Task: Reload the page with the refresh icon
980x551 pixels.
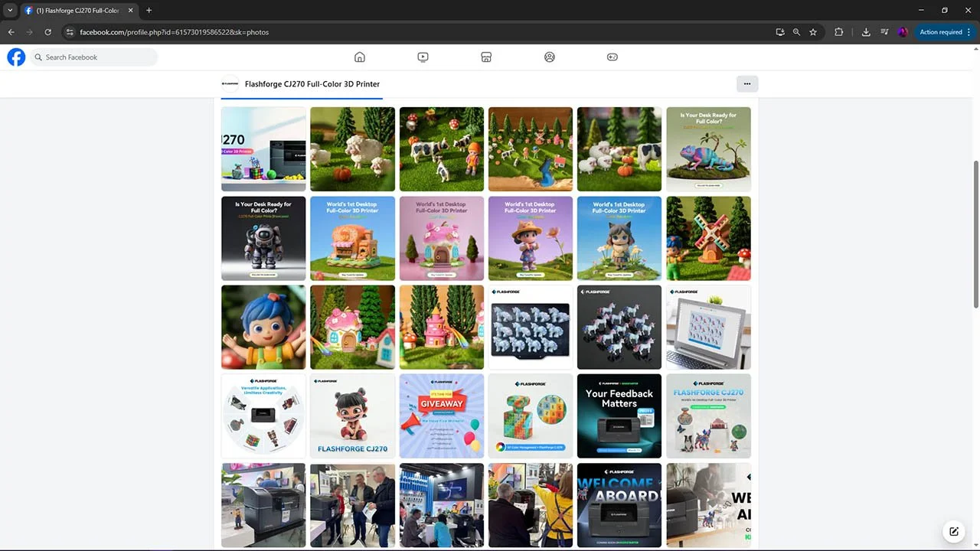Action: (47, 32)
